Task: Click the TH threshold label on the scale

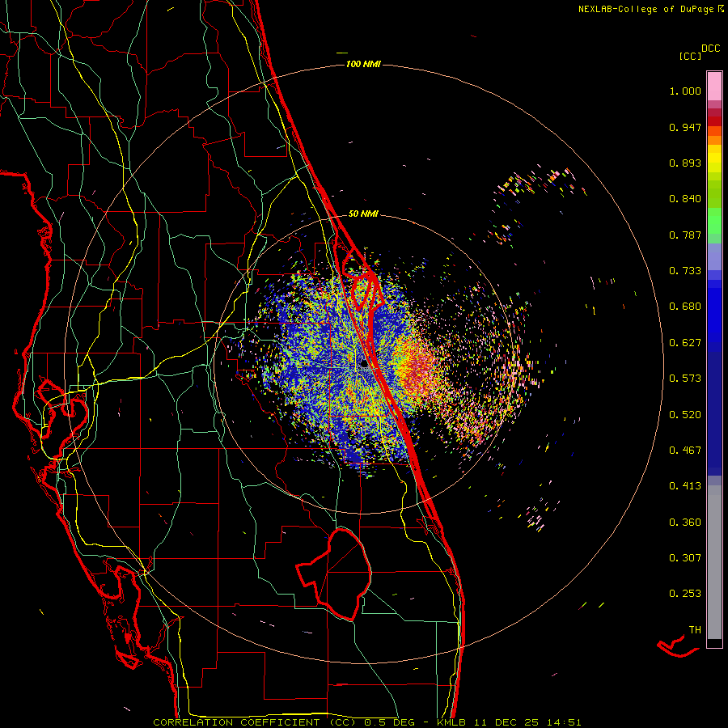Action: point(695,630)
